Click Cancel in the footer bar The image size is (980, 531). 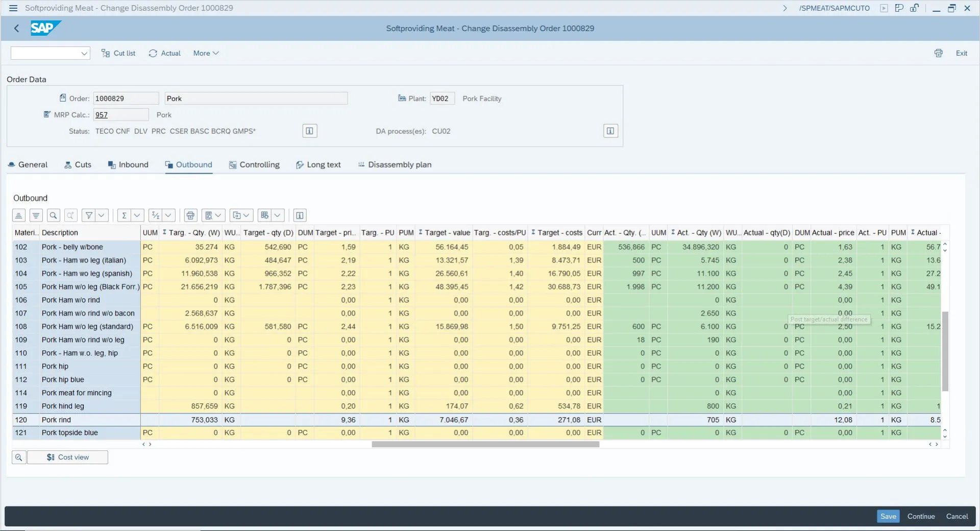tap(957, 516)
